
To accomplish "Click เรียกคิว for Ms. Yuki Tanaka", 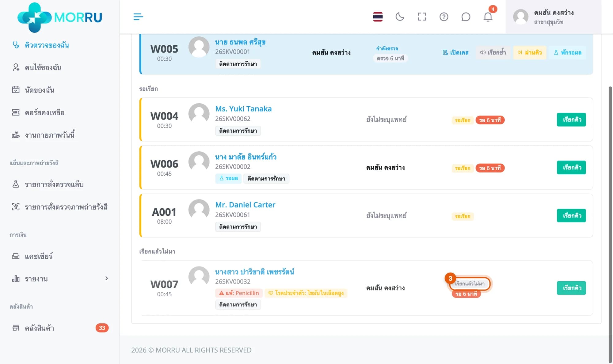I will click(571, 119).
